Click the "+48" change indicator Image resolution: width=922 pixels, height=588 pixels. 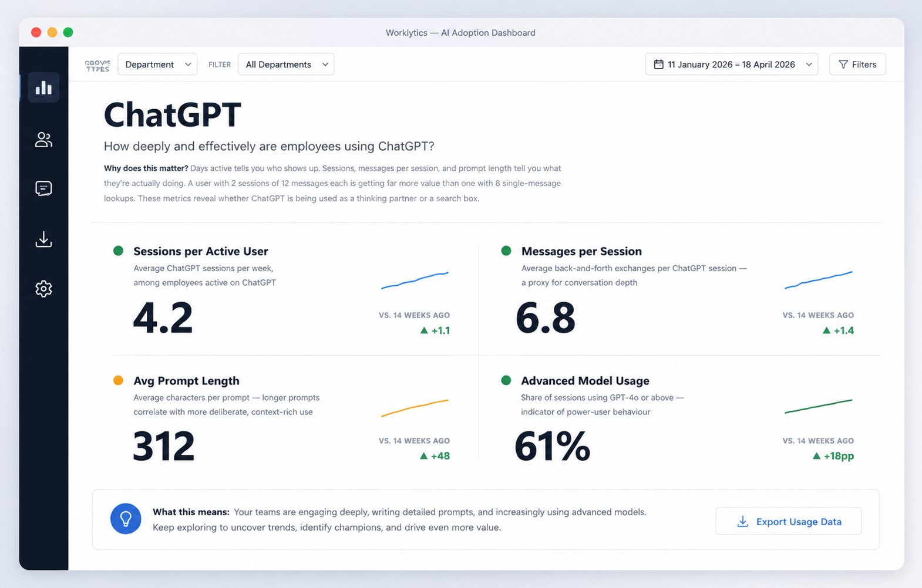[435, 456]
